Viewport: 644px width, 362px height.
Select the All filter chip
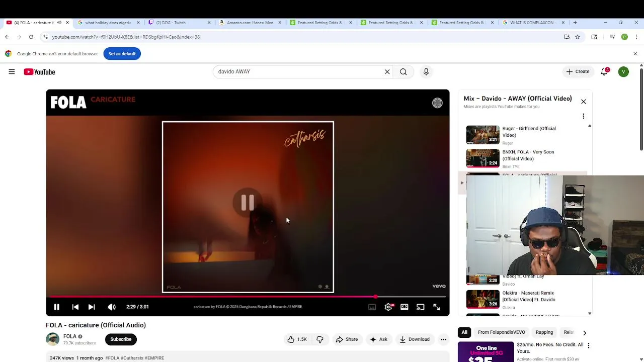(x=464, y=332)
